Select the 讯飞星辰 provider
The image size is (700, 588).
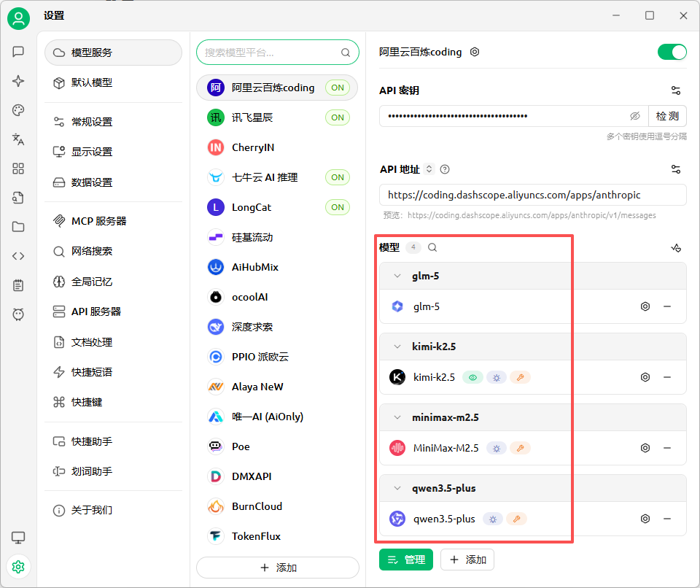pos(252,117)
